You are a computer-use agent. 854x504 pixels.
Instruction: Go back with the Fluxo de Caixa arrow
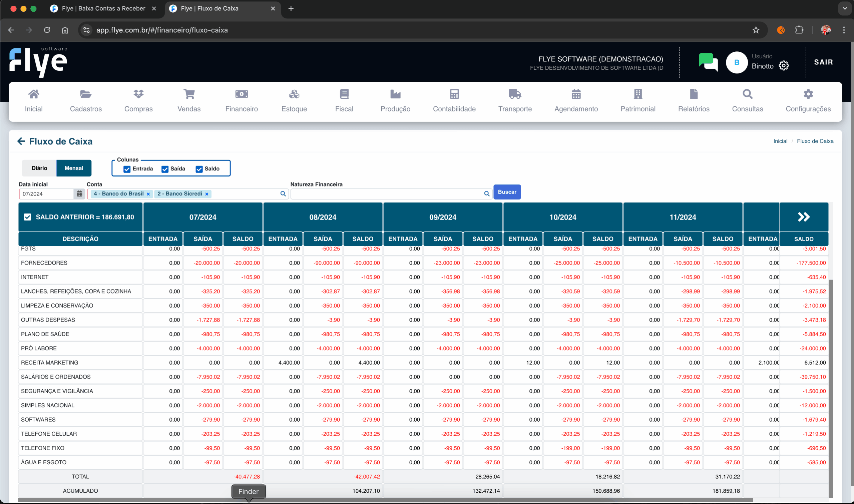[x=21, y=141]
